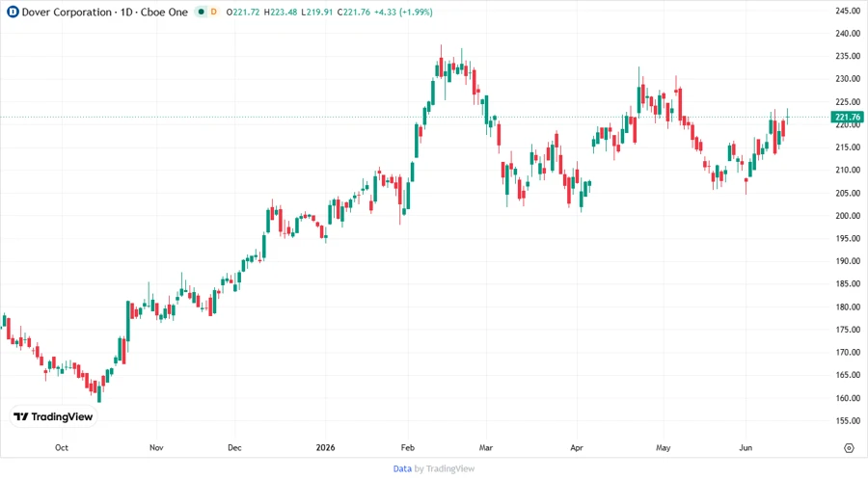
Task: Click the Mar label on time axis
Action: click(486, 447)
